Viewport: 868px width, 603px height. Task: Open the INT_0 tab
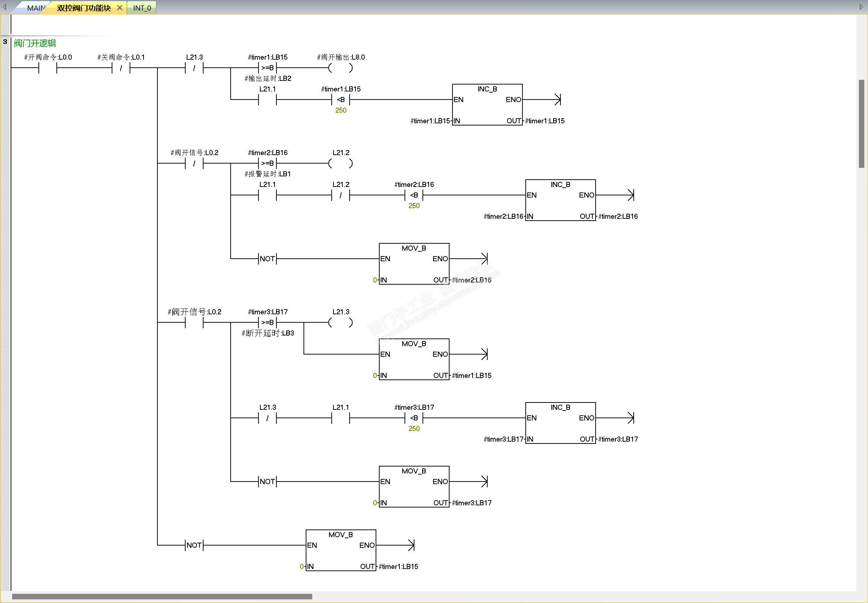pos(142,8)
